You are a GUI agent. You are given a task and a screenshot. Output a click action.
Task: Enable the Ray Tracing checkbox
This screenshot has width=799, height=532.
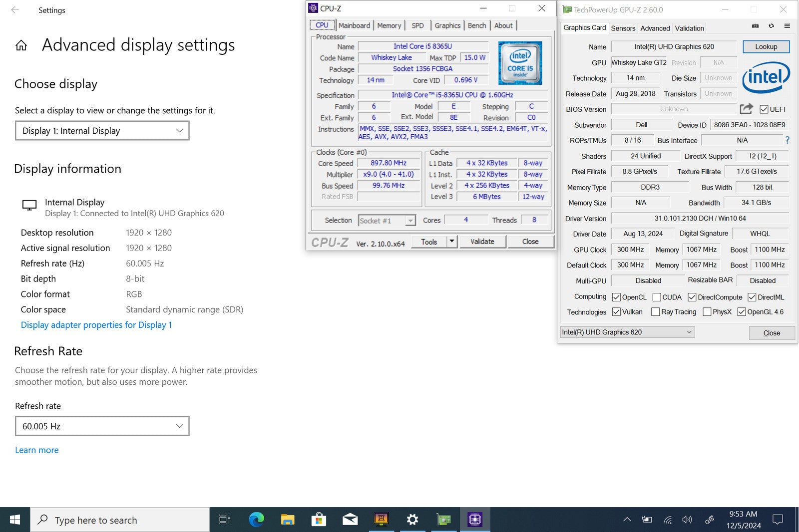655,312
